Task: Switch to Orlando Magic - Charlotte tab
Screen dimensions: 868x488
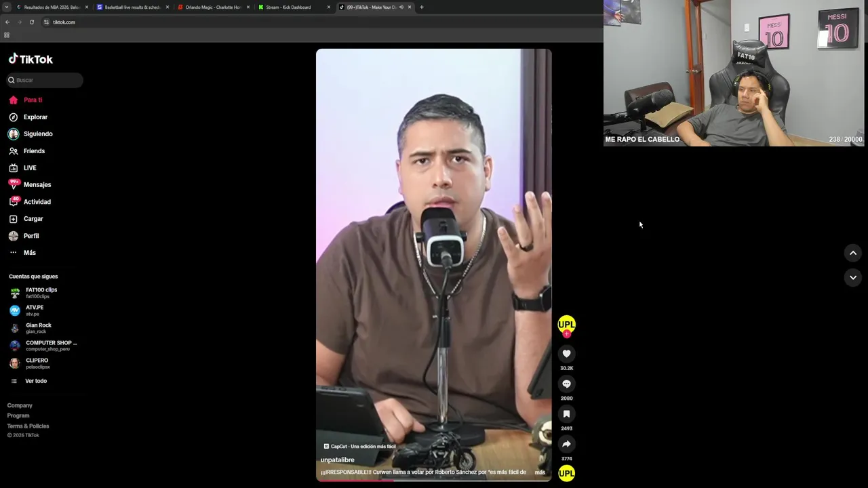Action: [213, 7]
